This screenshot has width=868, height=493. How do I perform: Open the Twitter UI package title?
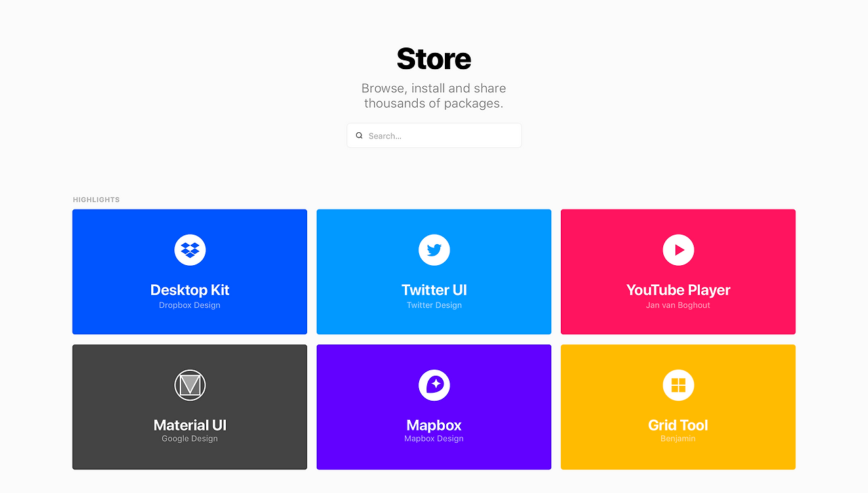pos(434,290)
